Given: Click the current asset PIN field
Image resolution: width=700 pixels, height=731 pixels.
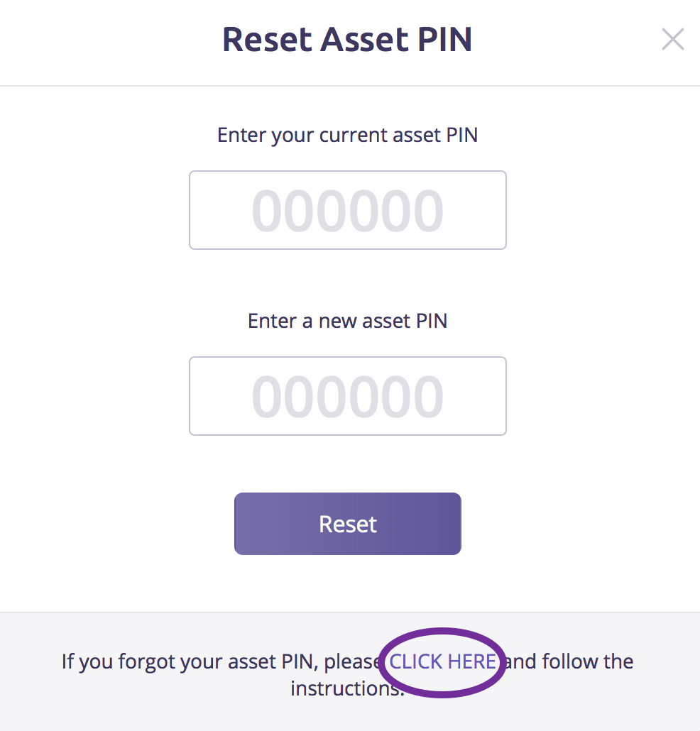Looking at the screenshot, I should click(x=348, y=210).
